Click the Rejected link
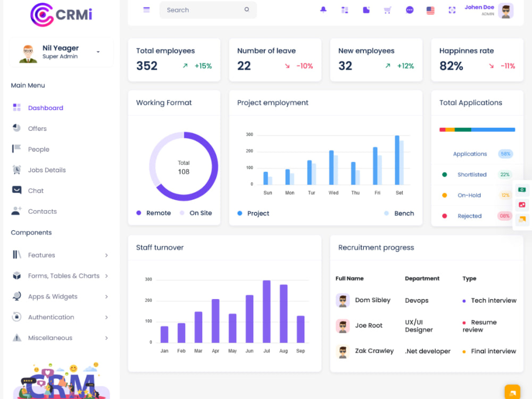The width and height of the screenshot is (532, 399). click(x=470, y=216)
